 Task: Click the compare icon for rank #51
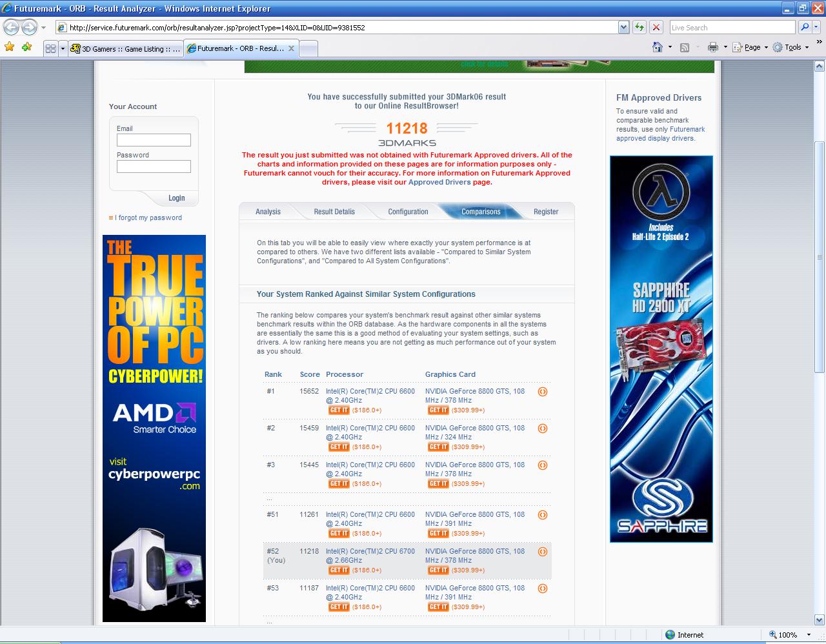point(543,515)
